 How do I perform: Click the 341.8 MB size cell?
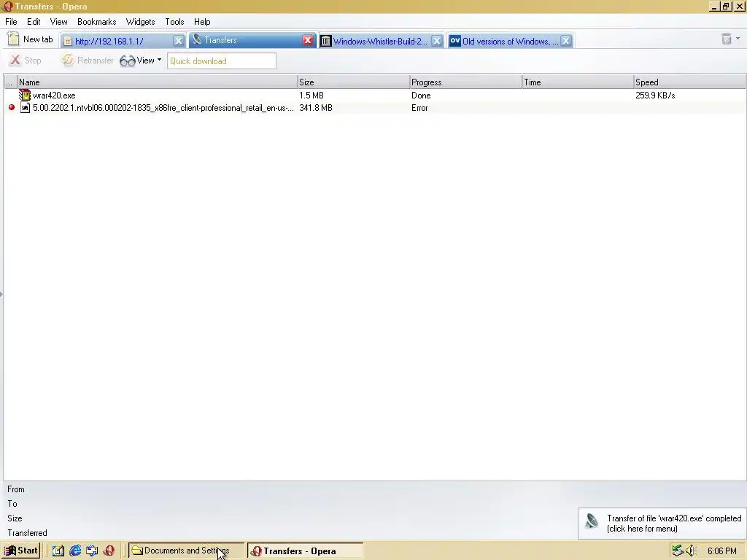[316, 108]
